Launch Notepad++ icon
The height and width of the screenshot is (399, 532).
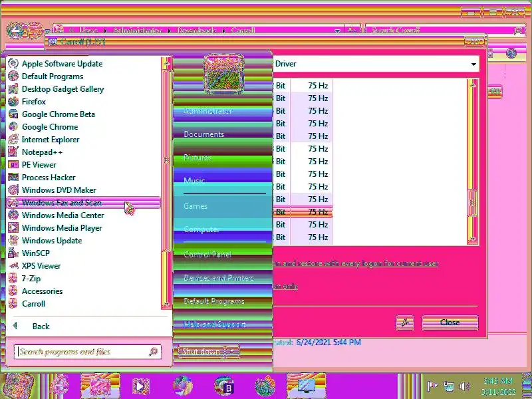click(13, 152)
